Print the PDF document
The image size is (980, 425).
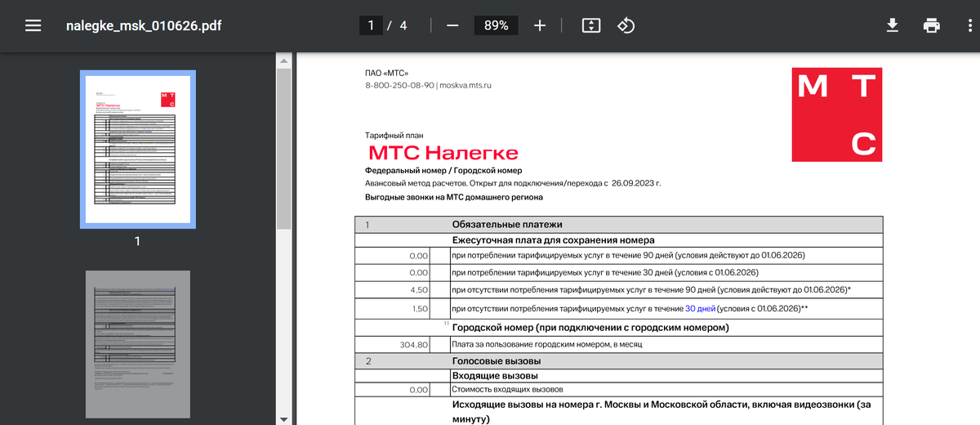932,25
